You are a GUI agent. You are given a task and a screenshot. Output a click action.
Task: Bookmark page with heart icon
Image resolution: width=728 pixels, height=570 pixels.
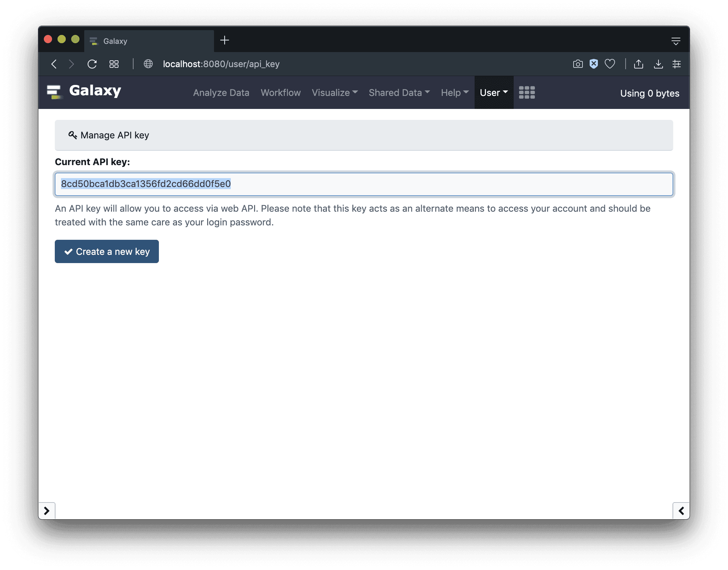click(x=610, y=64)
